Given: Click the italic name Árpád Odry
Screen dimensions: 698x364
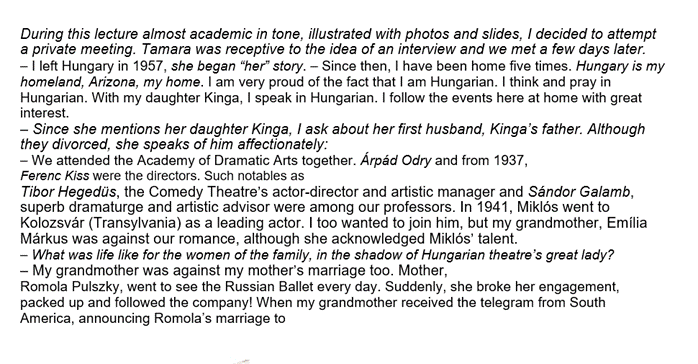Looking at the screenshot, I should pos(395,160).
